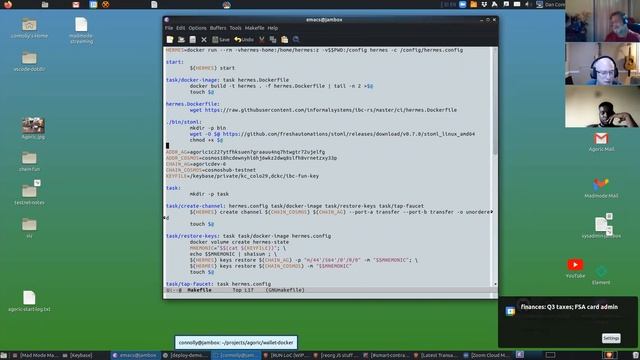Switch to the emacs@jambox taskbar item
The width and height of the screenshot is (640, 360).
(x=135, y=356)
